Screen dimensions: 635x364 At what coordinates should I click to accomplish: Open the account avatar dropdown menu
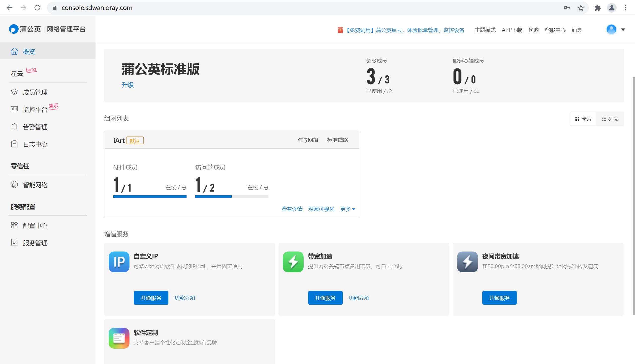[611, 29]
